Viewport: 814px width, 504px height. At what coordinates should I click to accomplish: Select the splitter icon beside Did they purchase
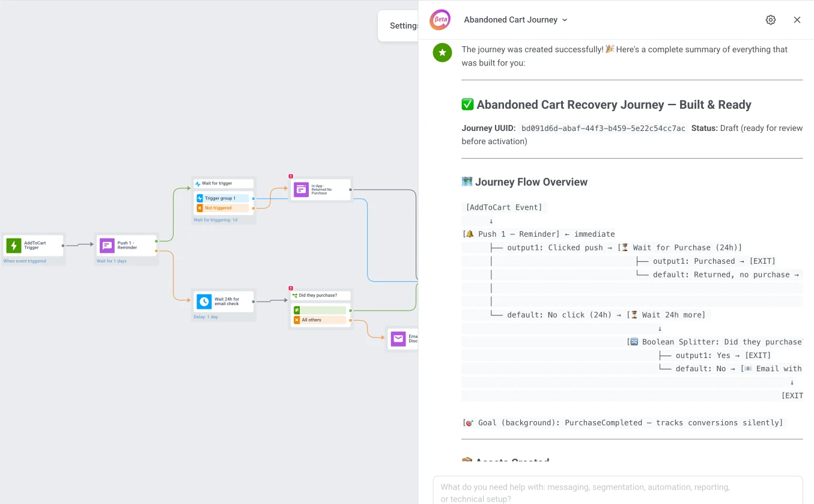294,295
